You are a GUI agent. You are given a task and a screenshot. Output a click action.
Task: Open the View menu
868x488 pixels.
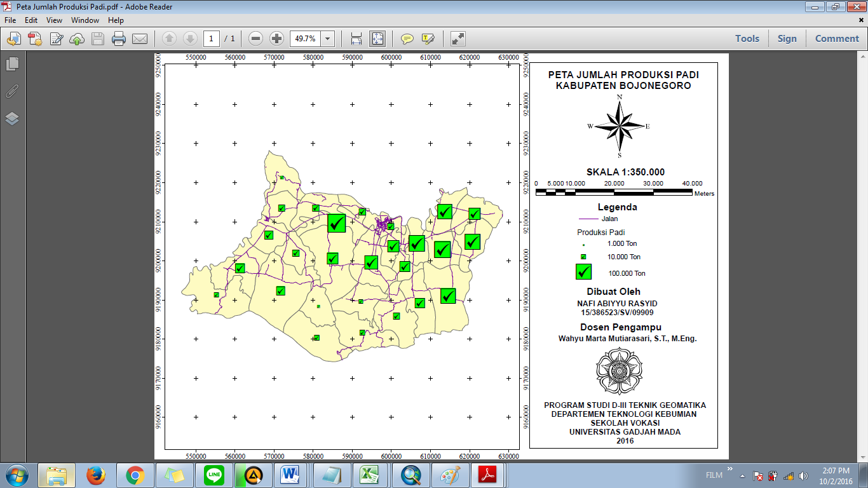point(54,20)
